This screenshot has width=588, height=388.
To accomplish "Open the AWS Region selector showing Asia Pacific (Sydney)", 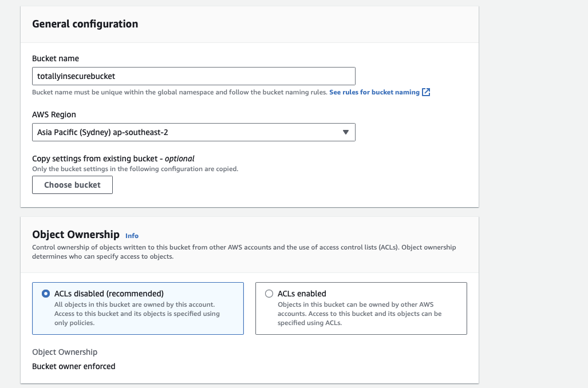I will click(x=194, y=132).
